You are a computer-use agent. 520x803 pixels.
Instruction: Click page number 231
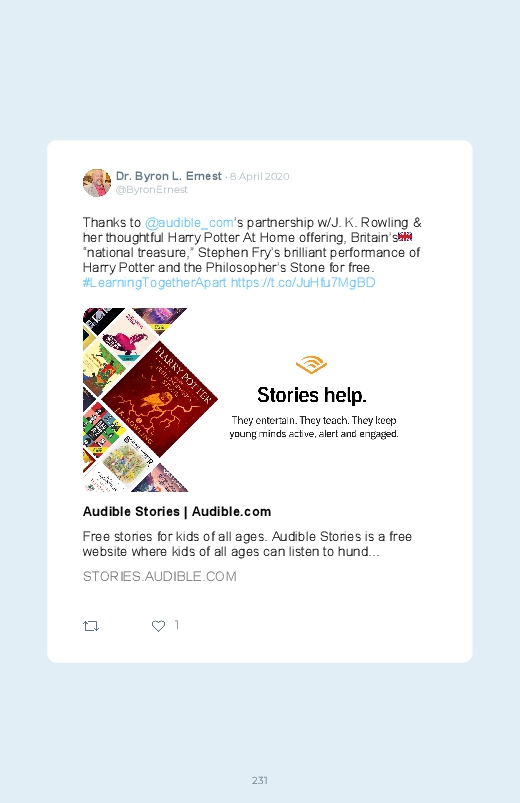click(x=260, y=780)
